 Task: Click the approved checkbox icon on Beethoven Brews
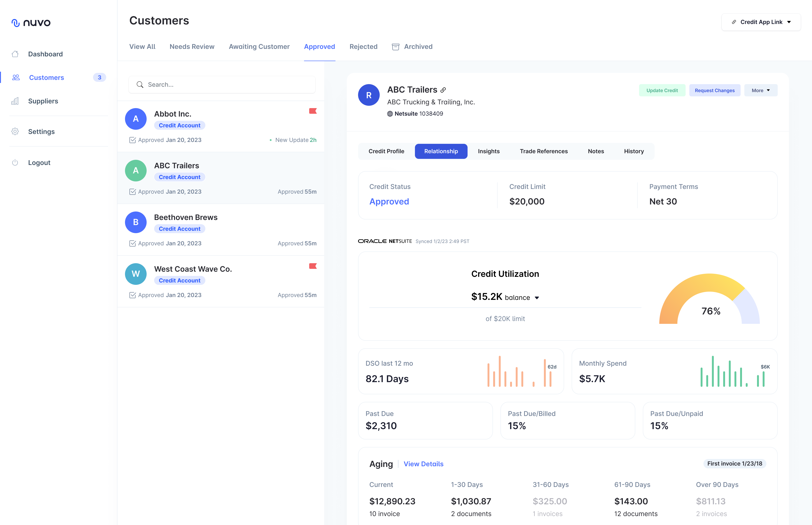click(x=133, y=243)
